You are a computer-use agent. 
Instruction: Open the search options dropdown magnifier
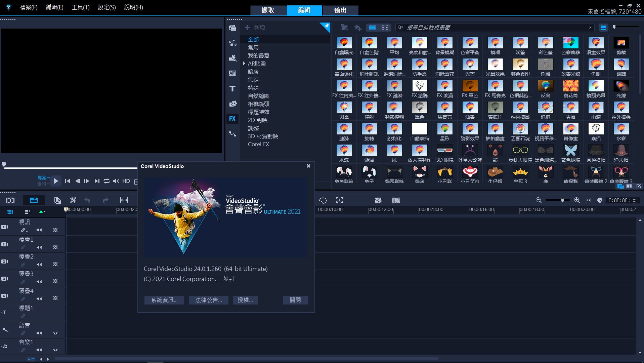click(400, 28)
